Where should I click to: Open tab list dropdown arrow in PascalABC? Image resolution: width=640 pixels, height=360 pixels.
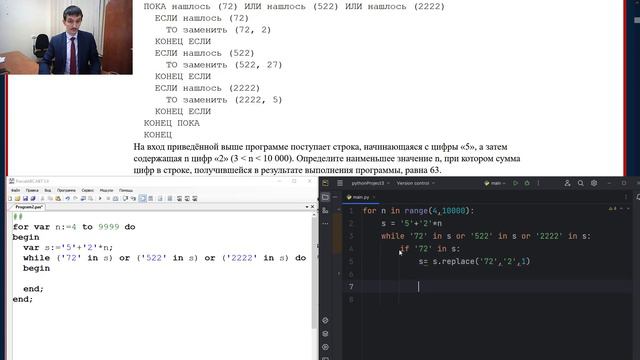(x=307, y=207)
